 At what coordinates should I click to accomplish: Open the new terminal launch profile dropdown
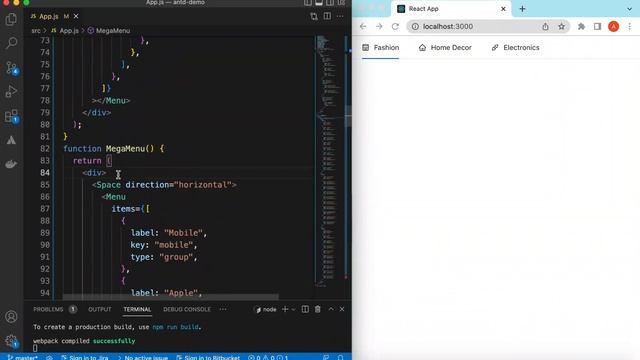tap(293, 309)
